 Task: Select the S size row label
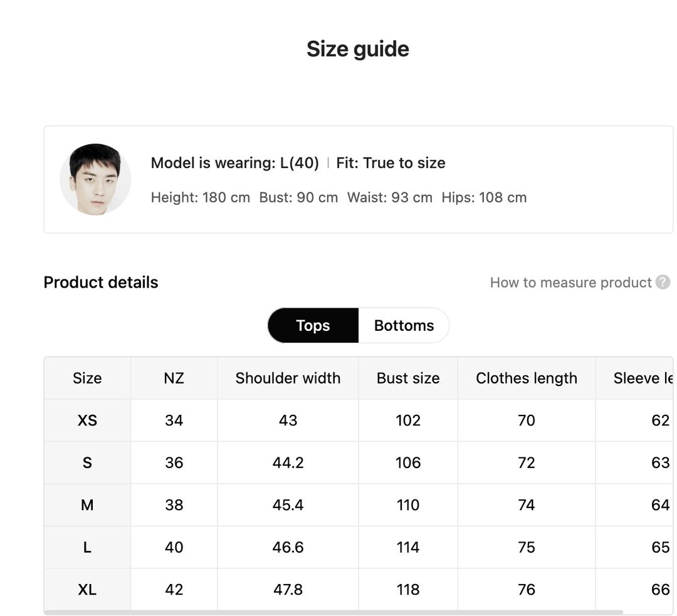(x=87, y=462)
